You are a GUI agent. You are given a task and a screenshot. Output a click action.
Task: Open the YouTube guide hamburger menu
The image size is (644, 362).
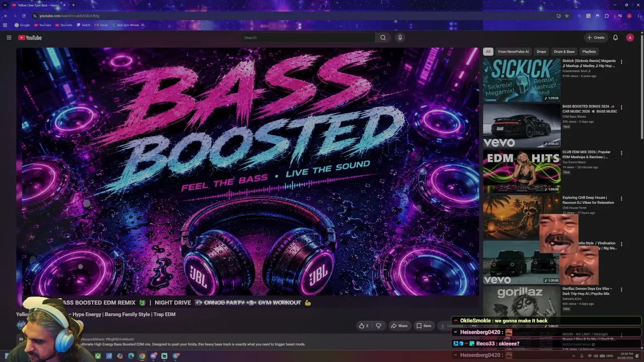point(9,38)
